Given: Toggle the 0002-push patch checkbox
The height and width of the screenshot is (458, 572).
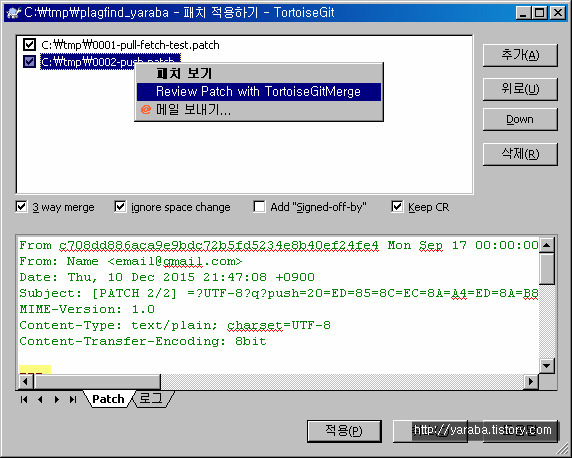Looking at the screenshot, I should pos(29,61).
